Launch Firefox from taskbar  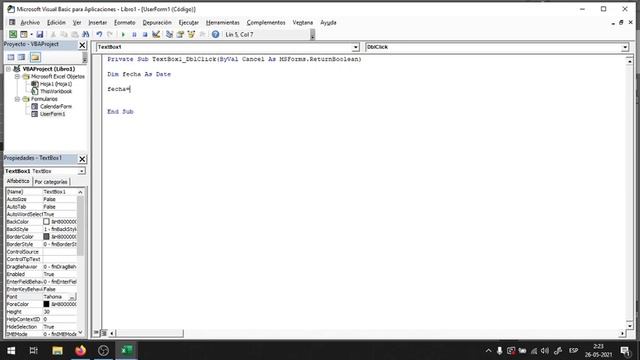pyautogui.click(x=80, y=350)
